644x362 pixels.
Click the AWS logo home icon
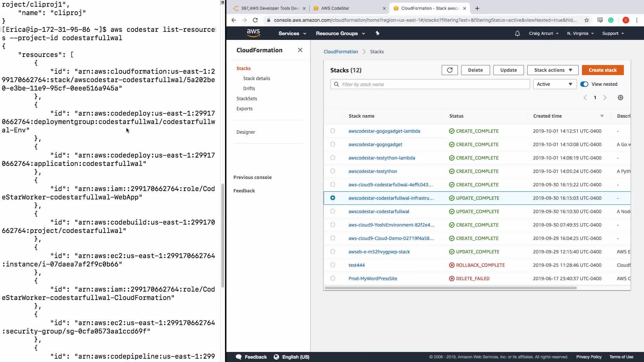253,33
